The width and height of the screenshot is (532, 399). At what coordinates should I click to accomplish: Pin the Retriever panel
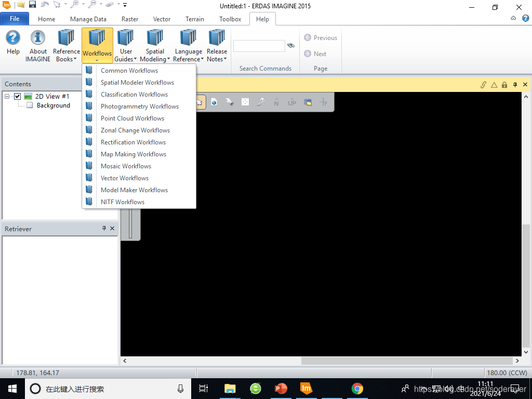pos(104,229)
